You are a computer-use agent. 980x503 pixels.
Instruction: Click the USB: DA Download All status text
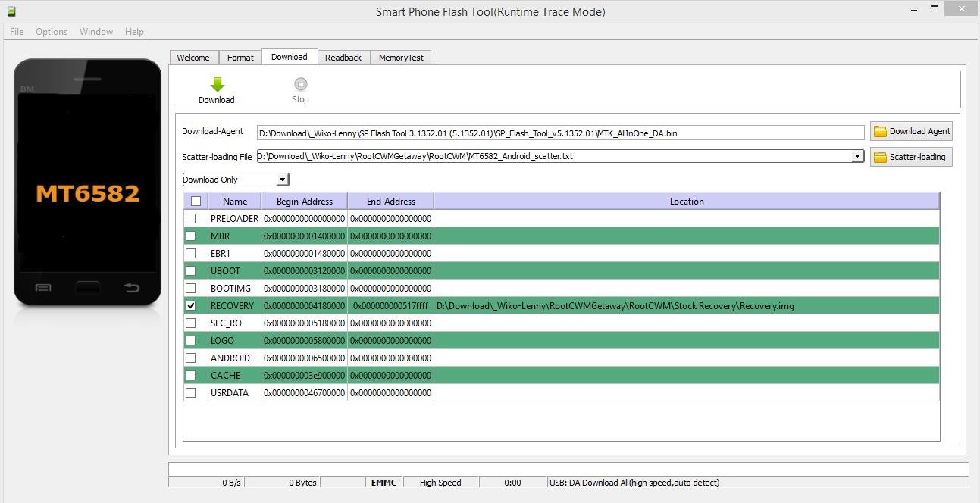tap(634, 483)
